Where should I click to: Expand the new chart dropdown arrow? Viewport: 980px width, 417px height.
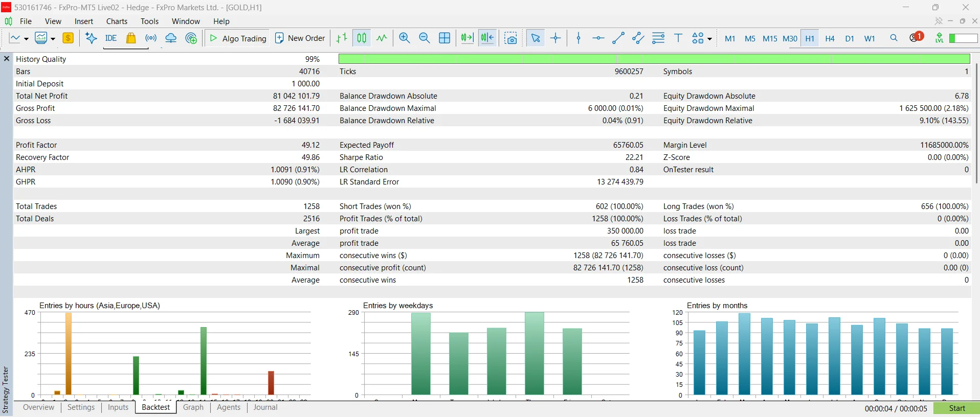click(26, 39)
